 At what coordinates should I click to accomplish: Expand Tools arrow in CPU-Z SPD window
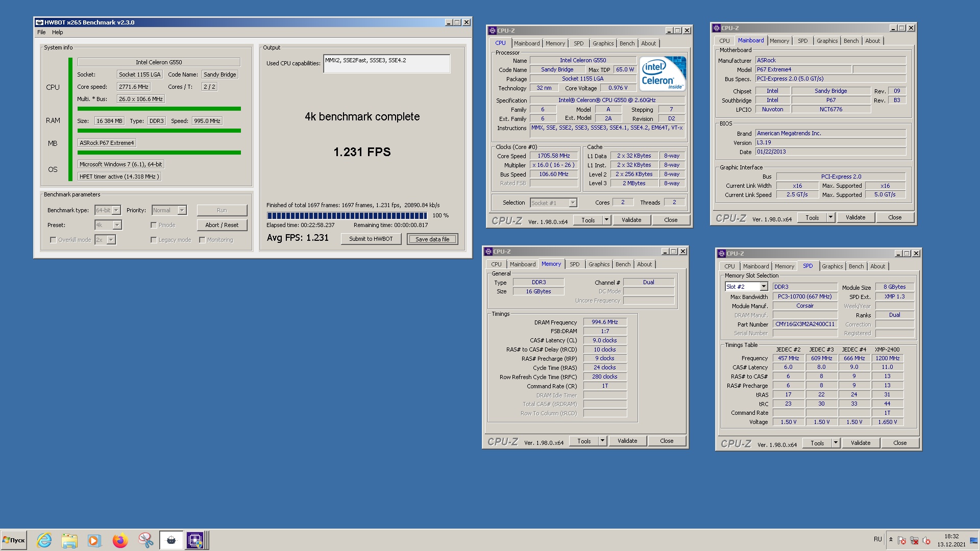(x=836, y=443)
